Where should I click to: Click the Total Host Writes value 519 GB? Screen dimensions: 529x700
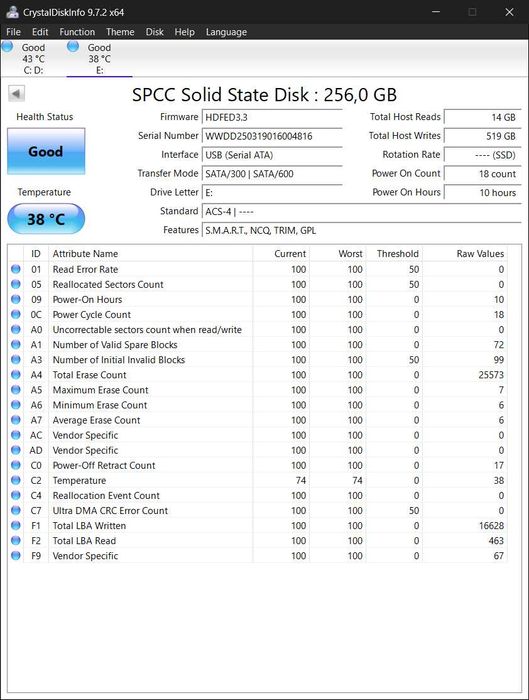click(483, 136)
